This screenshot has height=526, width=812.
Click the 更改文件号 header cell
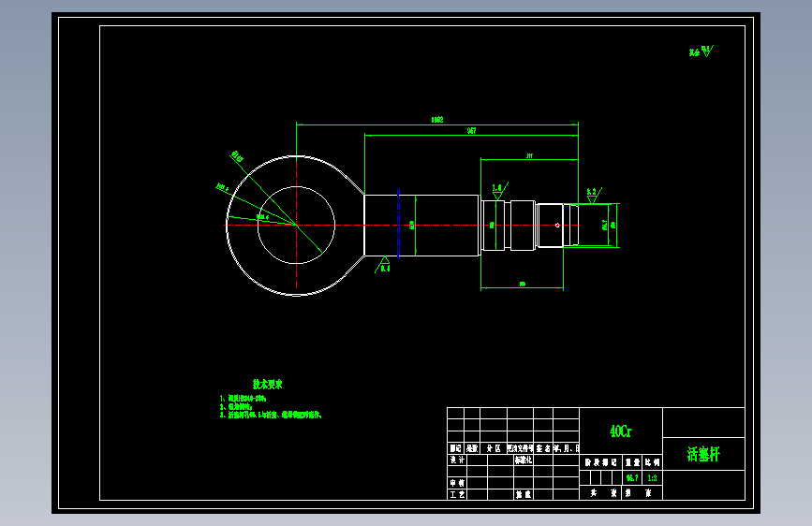click(x=521, y=448)
